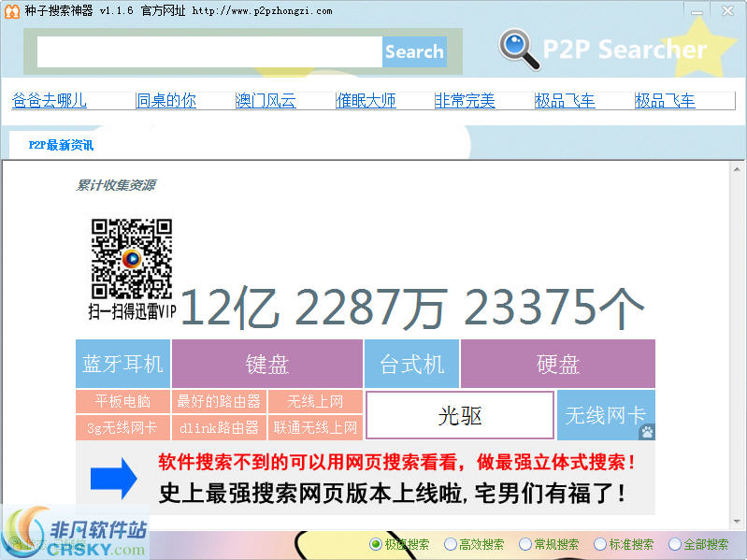The height and width of the screenshot is (560, 747).
Task: Select the 高效搜索 radio button
Action: pos(474,544)
